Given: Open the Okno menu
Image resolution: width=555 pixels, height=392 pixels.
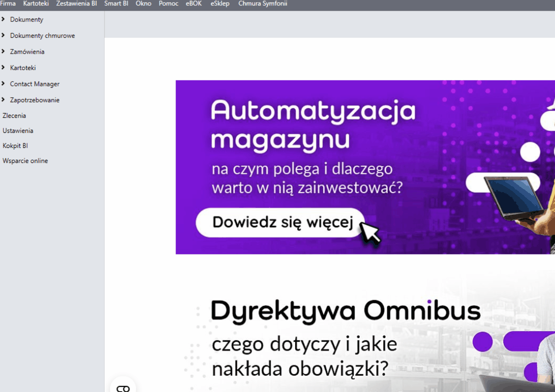Looking at the screenshot, I should pyautogui.click(x=143, y=3).
